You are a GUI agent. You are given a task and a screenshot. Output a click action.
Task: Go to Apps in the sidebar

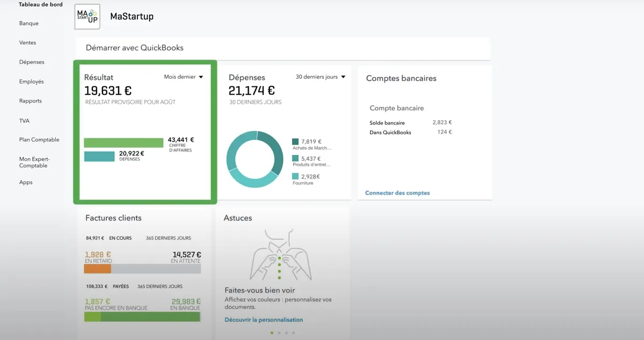[26, 182]
